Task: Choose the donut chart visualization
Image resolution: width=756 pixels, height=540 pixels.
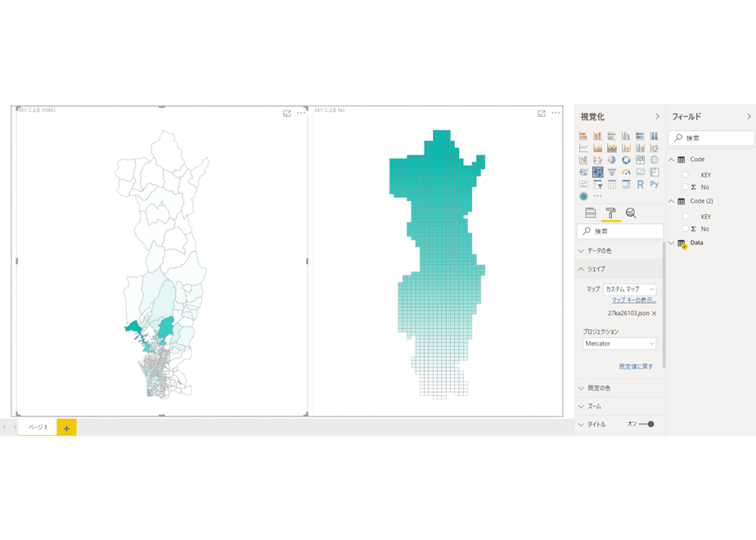Action: click(x=626, y=160)
